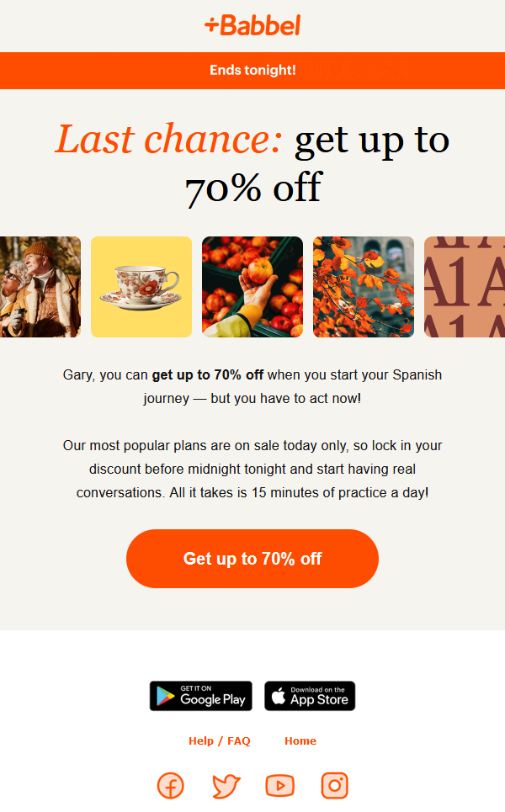Viewport: 505px width, 812px height.
Task: Open the Help / FAQ link
Action: 220,740
